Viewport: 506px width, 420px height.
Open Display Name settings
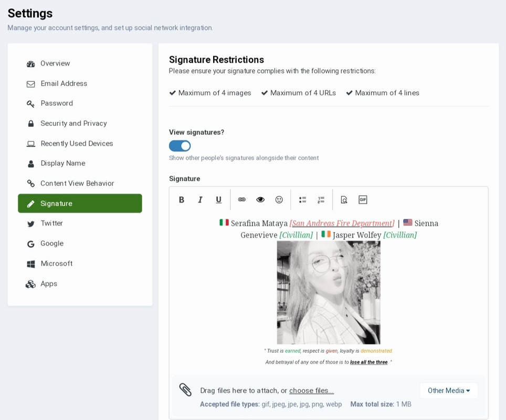pos(80,163)
